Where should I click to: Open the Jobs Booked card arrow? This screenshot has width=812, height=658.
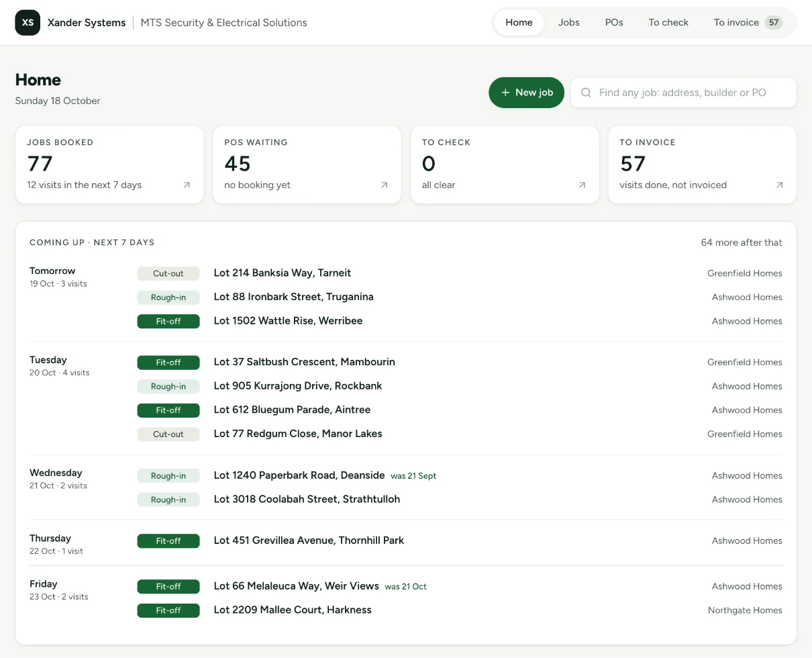click(x=187, y=185)
